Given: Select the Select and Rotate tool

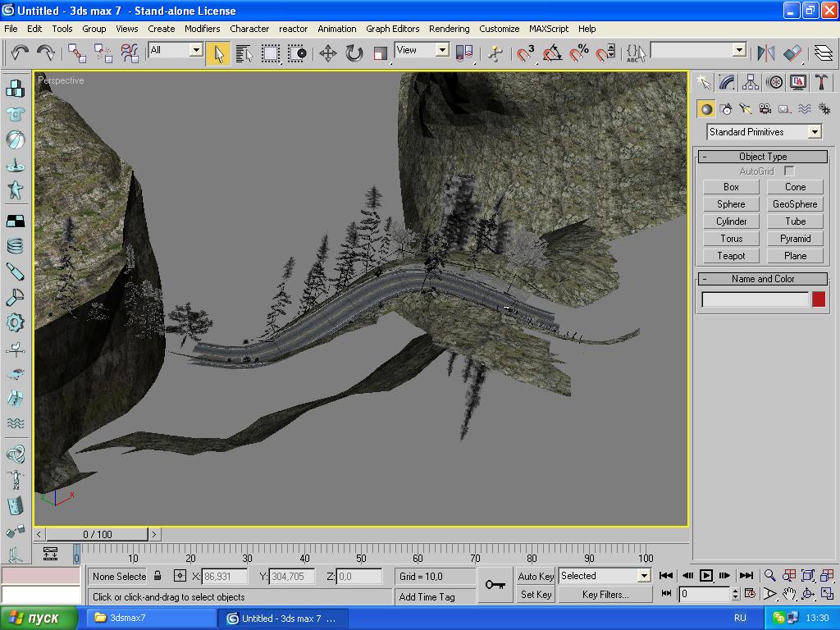Looking at the screenshot, I should tap(354, 53).
